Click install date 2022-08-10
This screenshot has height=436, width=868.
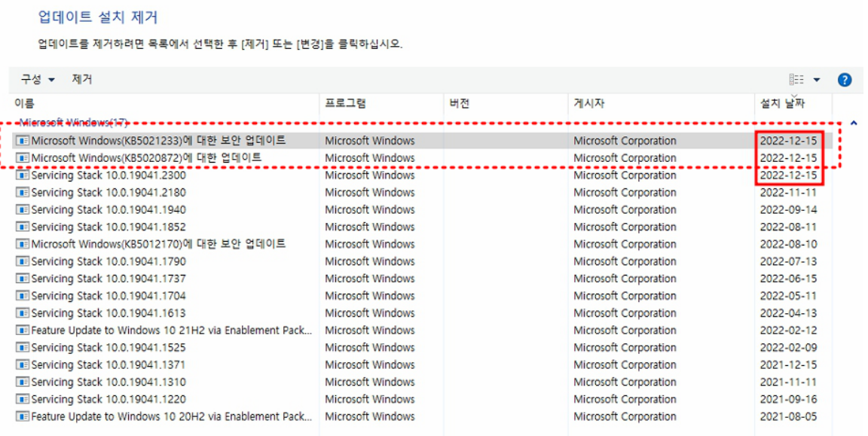[x=788, y=244]
